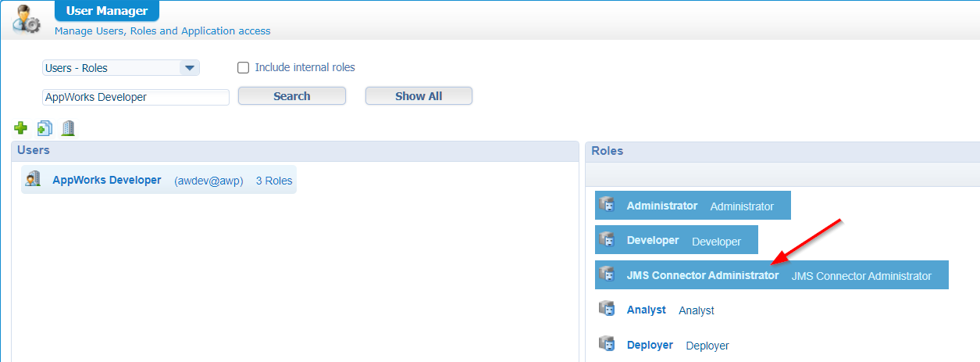Click the User Manager gear icon
Screen dimensions: 980x362
[x=27, y=18]
